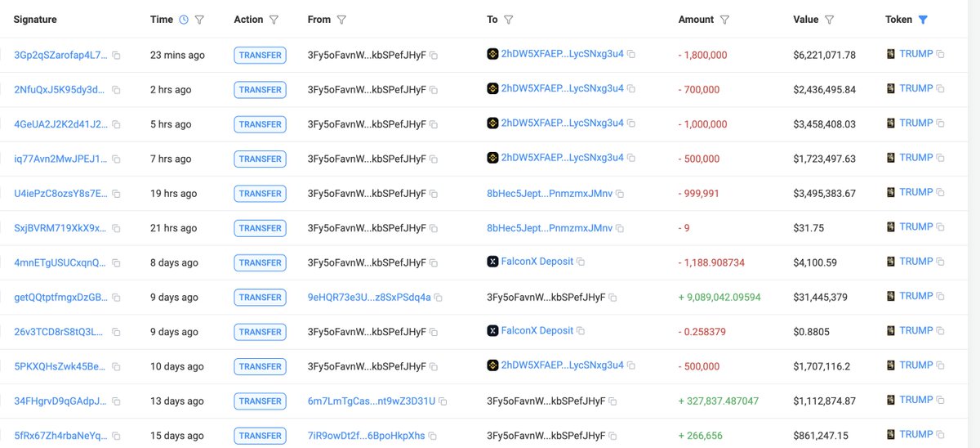This screenshot has width=980, height=448.
Task: Click the Value column filter icon
Action: coord(829,20)
